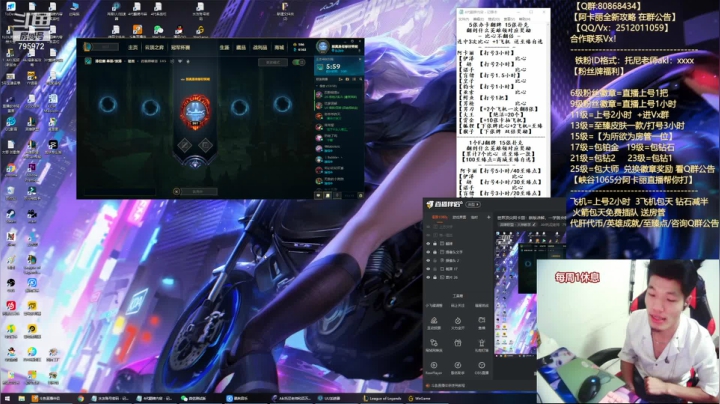The height and width of the screenshot is (404, 720).
Task: Open the Chrome desktop shortcut
Action: [11, 170]
